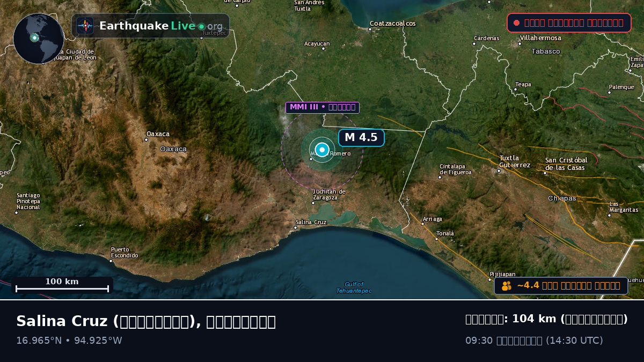The height and width of the screenshot is (362, 644).
Task: Click the Cárdenas town label
Action: 486,38
